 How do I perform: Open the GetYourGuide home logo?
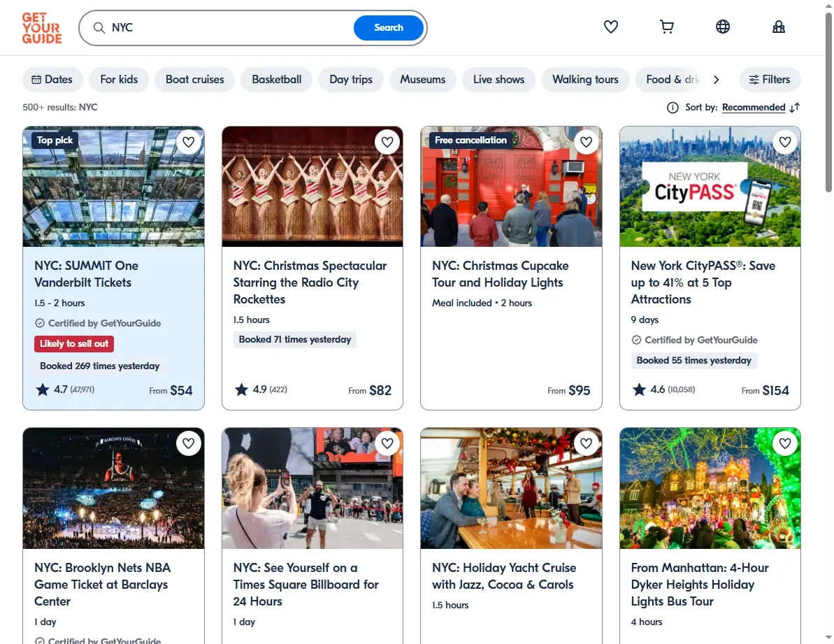click(x=42, y=28)
